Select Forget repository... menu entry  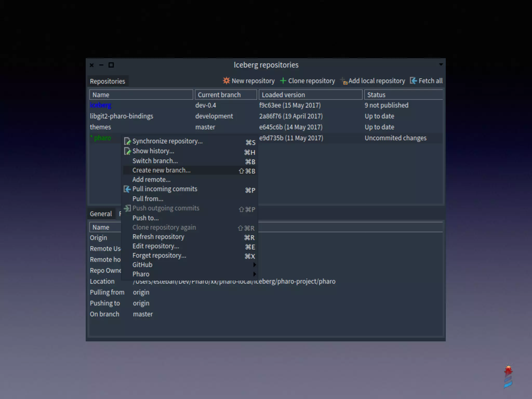tap(159, 256)
